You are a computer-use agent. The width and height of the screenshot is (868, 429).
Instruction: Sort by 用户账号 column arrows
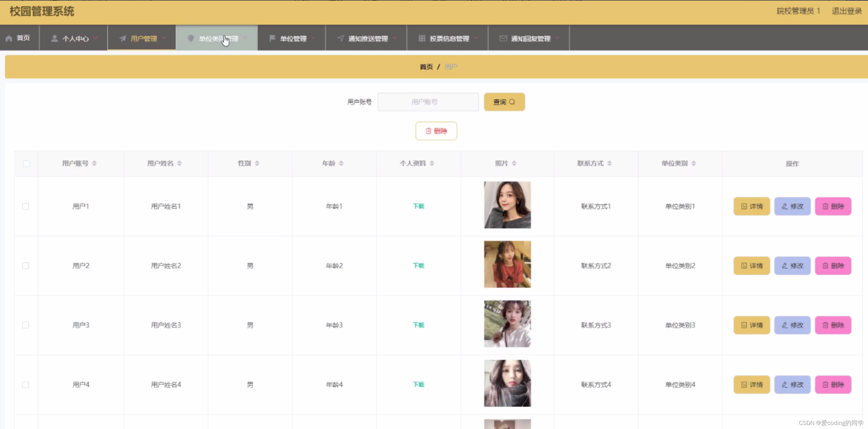pos(94,164)
